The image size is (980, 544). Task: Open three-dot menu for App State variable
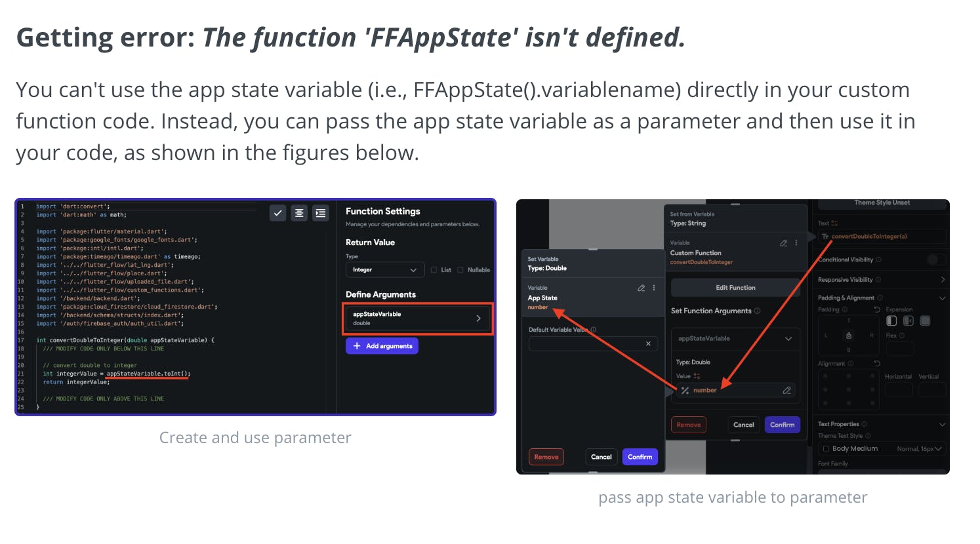click(654, 288)
